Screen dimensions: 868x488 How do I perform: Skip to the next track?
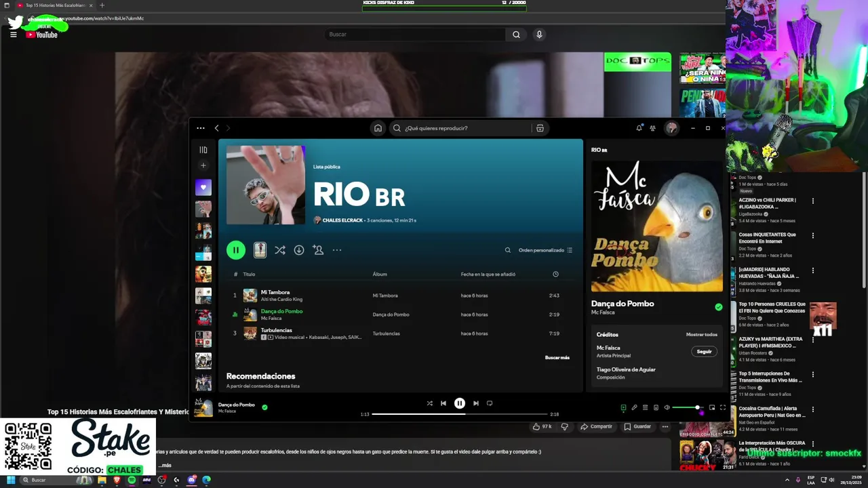pos(476,403)
